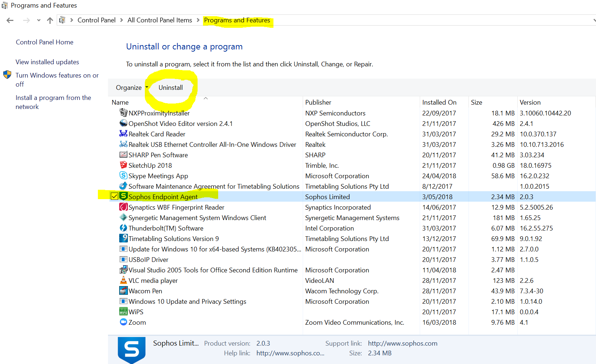
Task: Open View installed updates link
Action: click(x=47, y=62)
